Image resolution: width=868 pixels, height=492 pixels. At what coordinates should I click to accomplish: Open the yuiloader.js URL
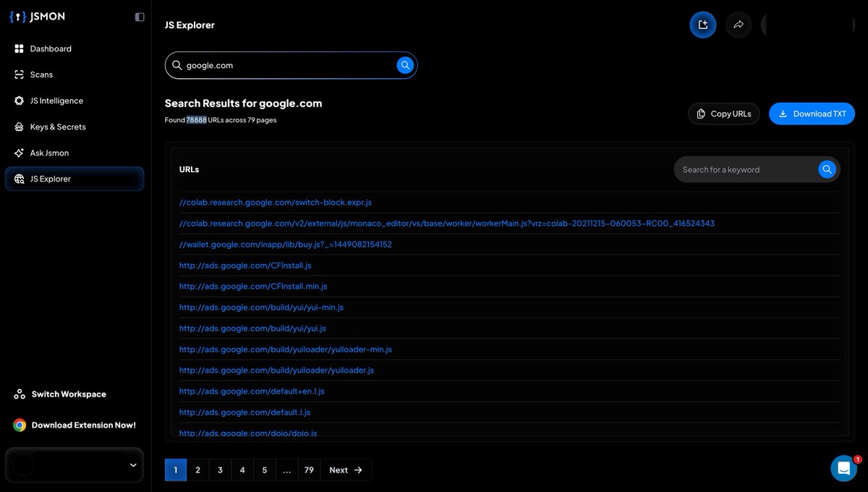point(276,370)
